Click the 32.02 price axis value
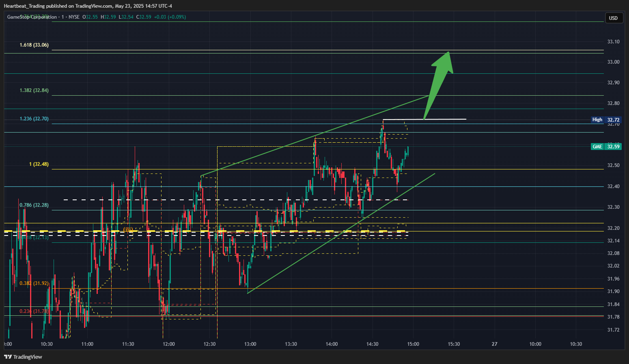 point(613,266)
